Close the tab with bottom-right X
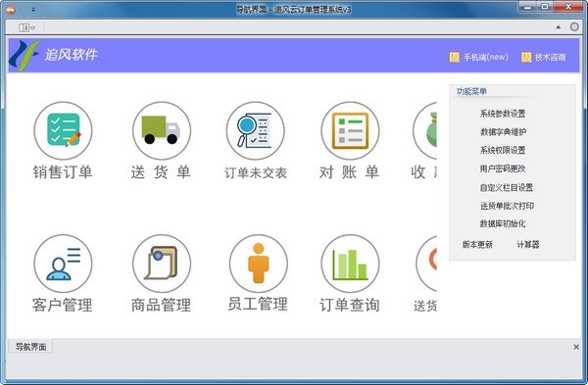588x385 pixels. [x=576, y=347]
